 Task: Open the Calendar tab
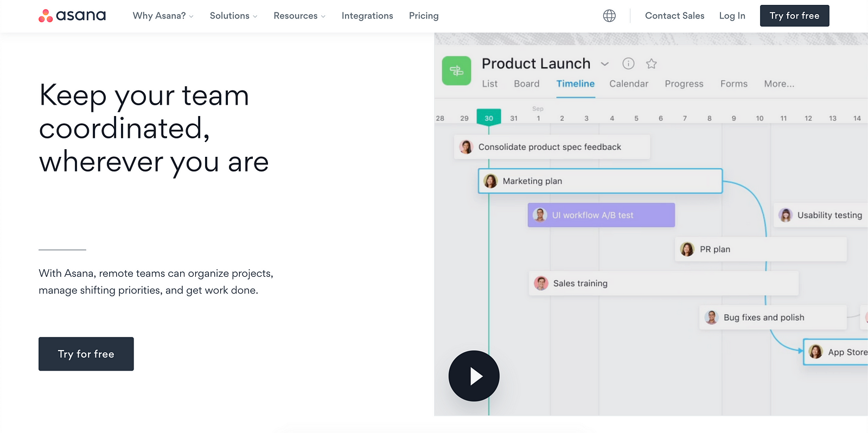click(629, 84)
